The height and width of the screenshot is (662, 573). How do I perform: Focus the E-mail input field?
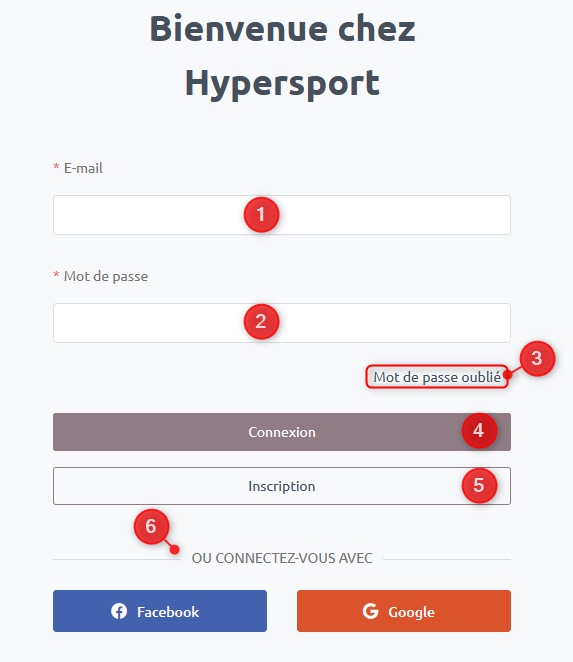point(282,215)
